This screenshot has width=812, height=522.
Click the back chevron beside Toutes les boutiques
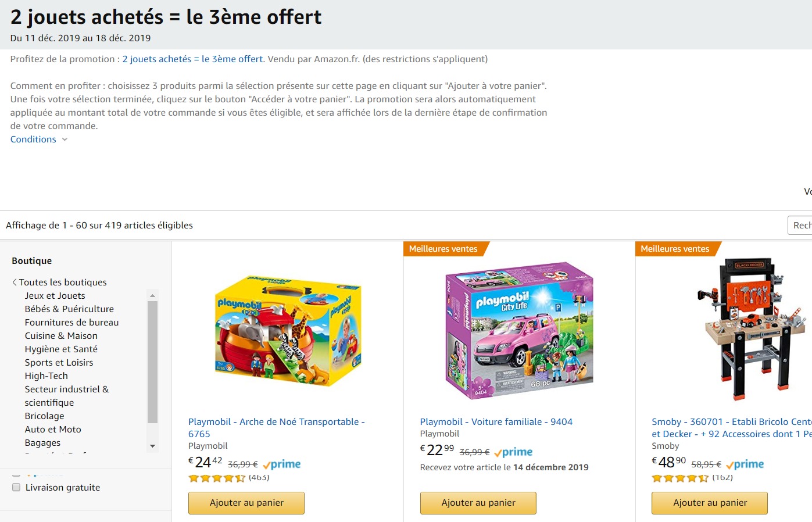[x=13, y=282]
